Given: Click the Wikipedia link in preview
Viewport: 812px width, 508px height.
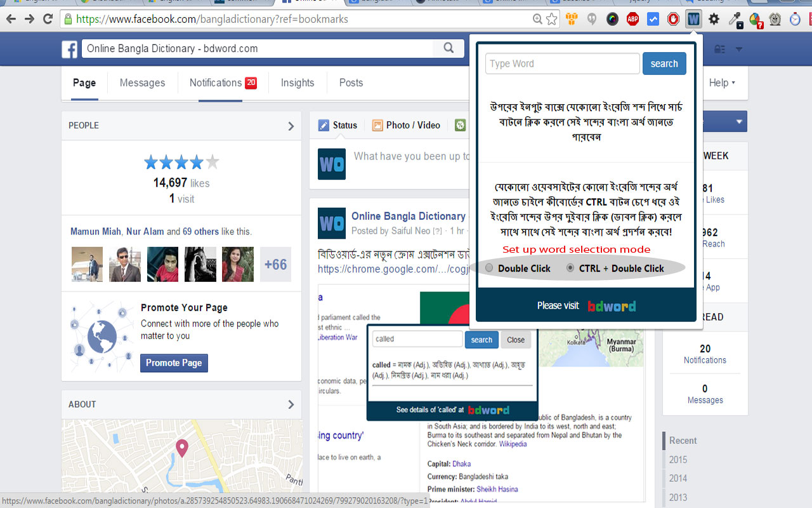Looking at the screenshot, I should [513, 444].
